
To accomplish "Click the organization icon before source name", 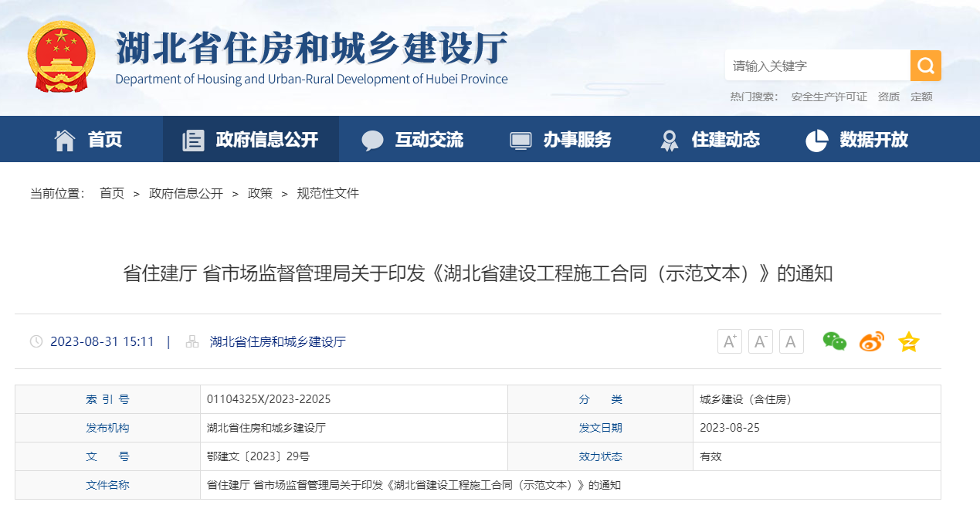I will (192, 341).
